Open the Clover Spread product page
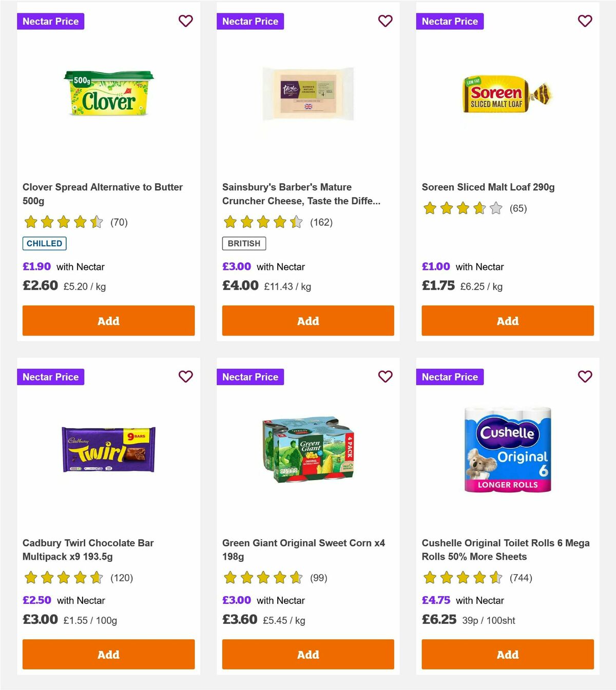This screenshot has width=616, height=690. pyautogui.click(x=102, y=194)
